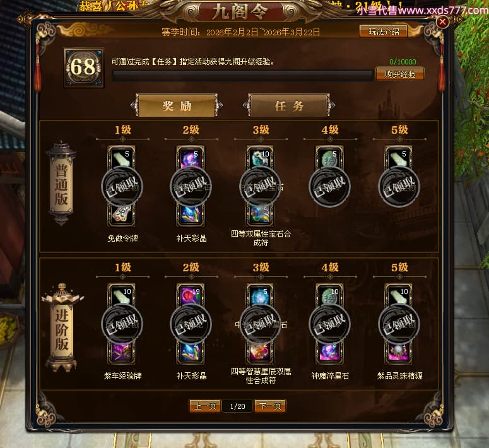The height and width of the screenshot is (448, 489).
Task: Close the 九阁令 window
Action: click(x=442, y=21)
